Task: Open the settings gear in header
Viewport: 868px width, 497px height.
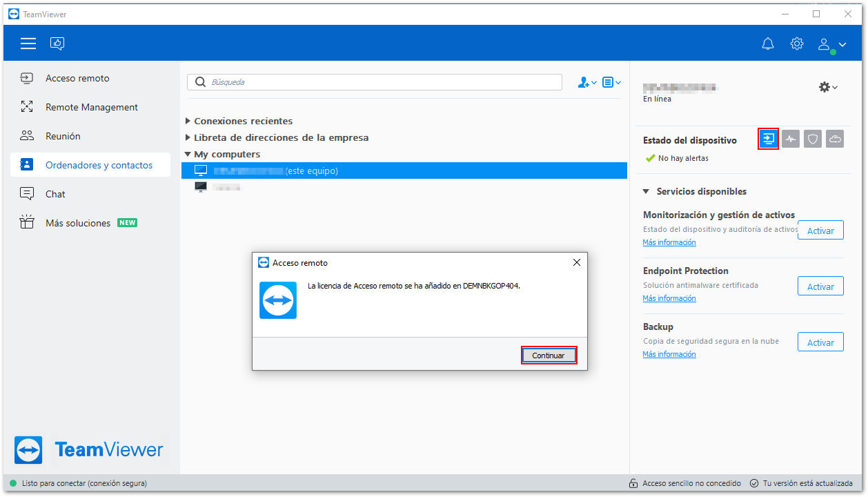Action: [797, 43]
